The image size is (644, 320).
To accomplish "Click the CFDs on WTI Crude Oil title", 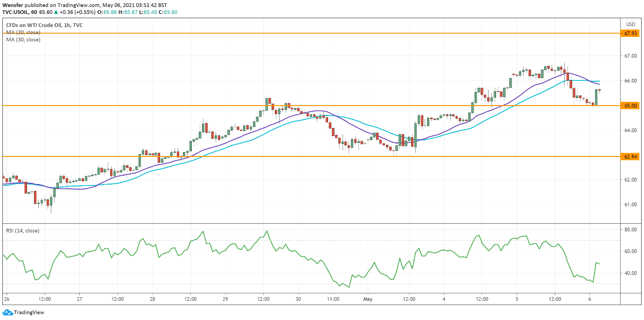I will coord(44,25).
